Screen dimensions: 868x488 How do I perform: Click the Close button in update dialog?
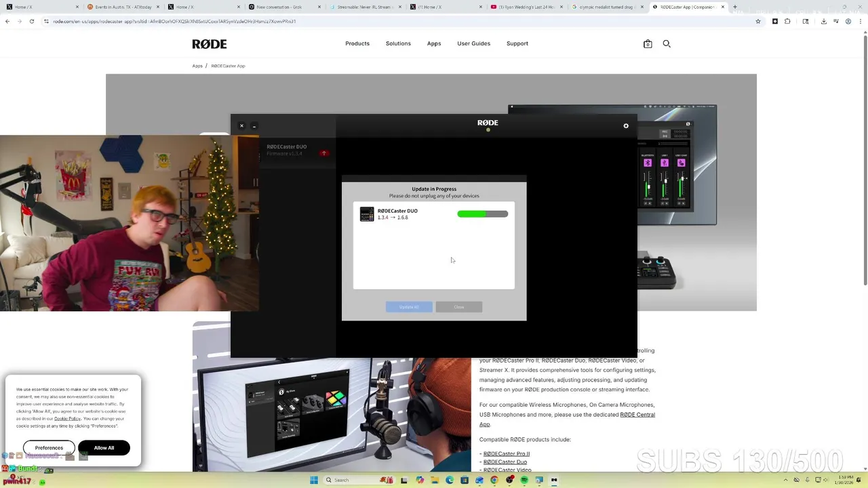[x=459, y=307]
